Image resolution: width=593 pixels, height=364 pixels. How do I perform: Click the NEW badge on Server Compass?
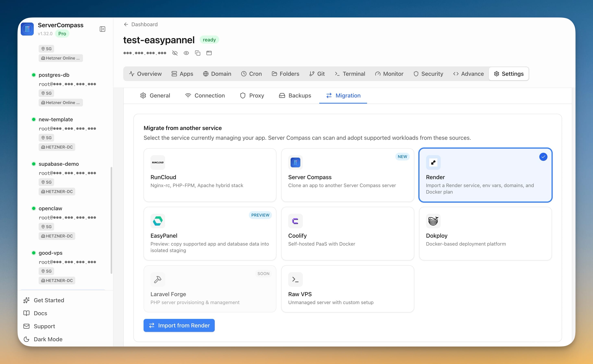(x=402, y=157)
